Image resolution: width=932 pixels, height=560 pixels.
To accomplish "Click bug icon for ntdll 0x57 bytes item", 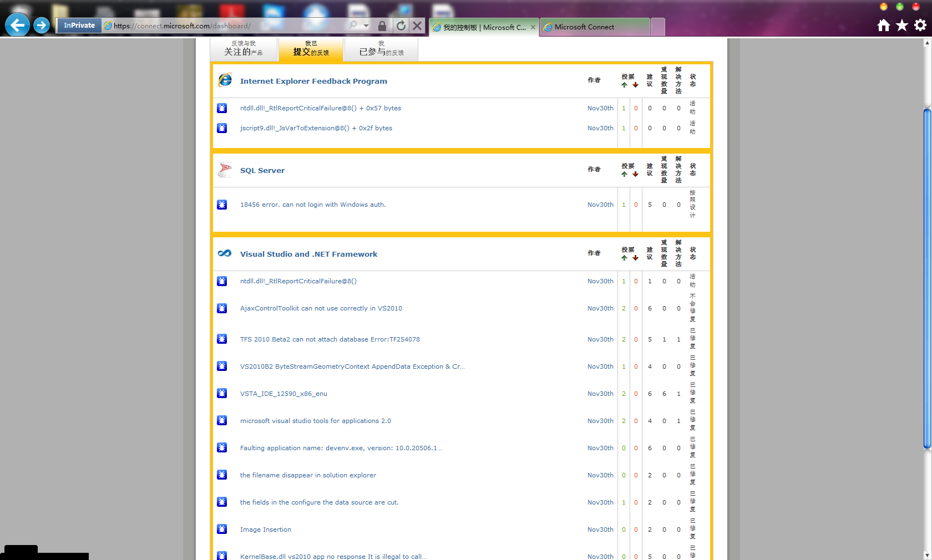I will [222, 108].
